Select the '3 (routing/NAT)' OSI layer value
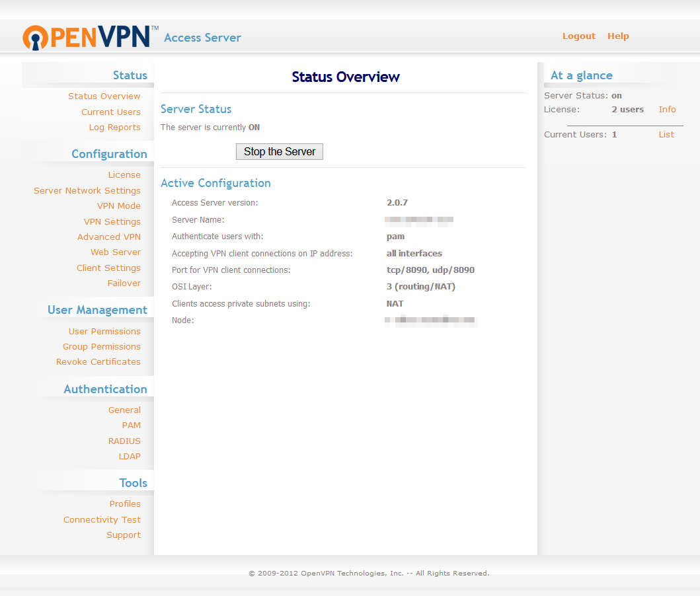Viewport: 700px width, 596px height. pos(420,286)
